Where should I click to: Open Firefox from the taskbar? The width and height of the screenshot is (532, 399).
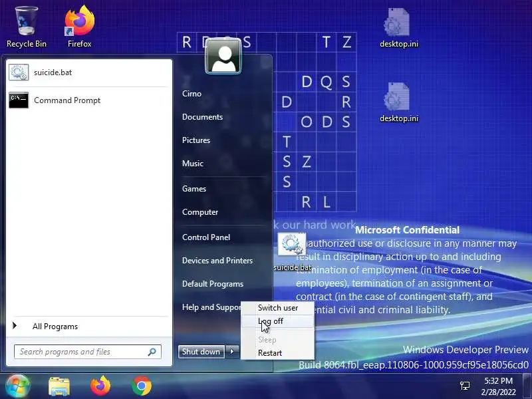(x=100, y=386)
